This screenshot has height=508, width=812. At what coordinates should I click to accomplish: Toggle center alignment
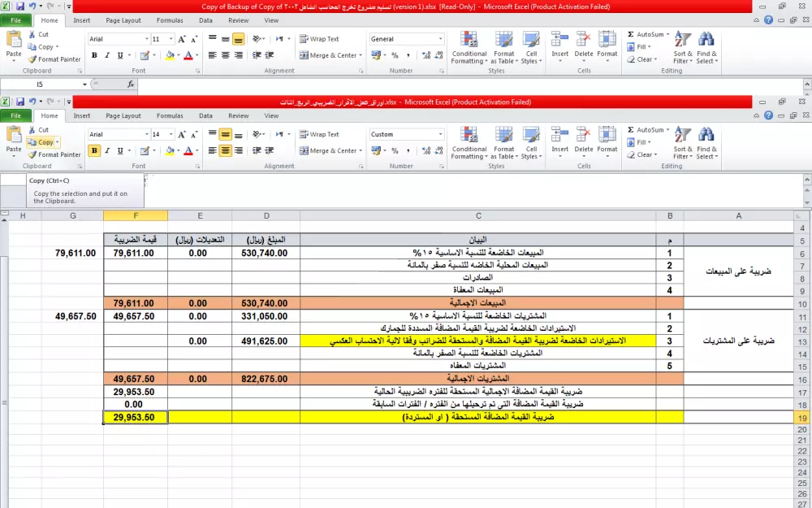click(224, 150)
